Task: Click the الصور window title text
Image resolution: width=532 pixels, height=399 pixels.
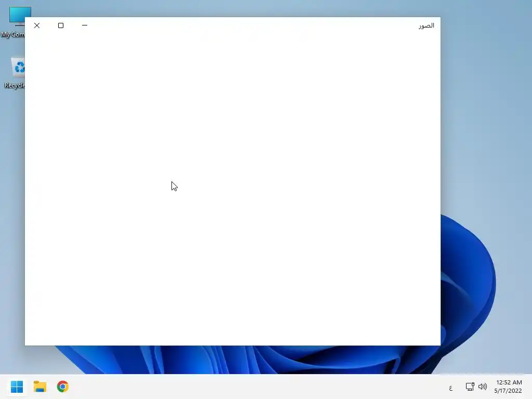Action: click(426, 26)
